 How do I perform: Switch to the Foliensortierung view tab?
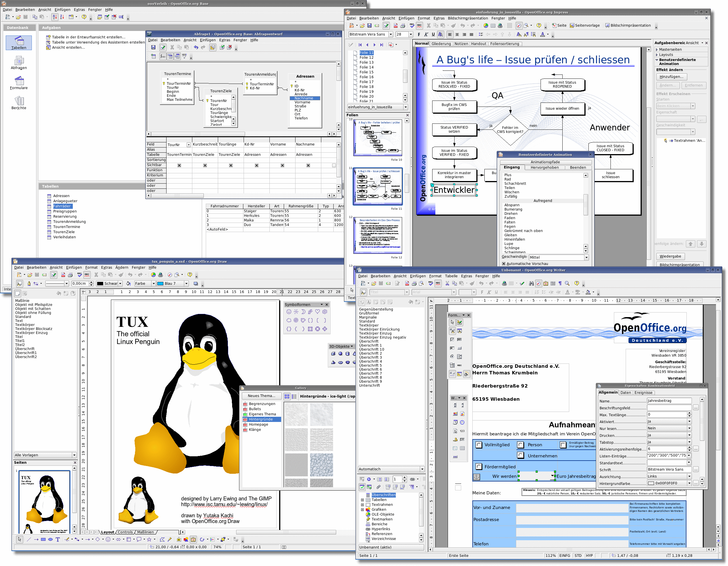point(504,44)
